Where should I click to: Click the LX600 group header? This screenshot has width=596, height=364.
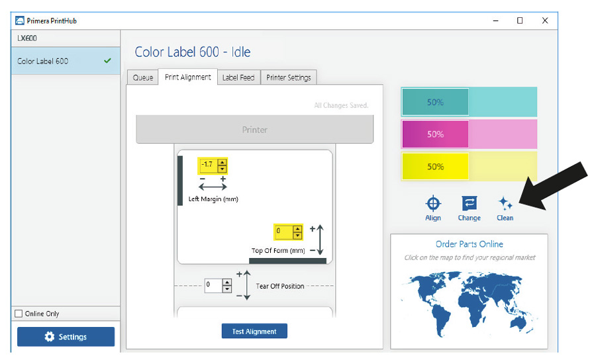click(x=66, y=38)
